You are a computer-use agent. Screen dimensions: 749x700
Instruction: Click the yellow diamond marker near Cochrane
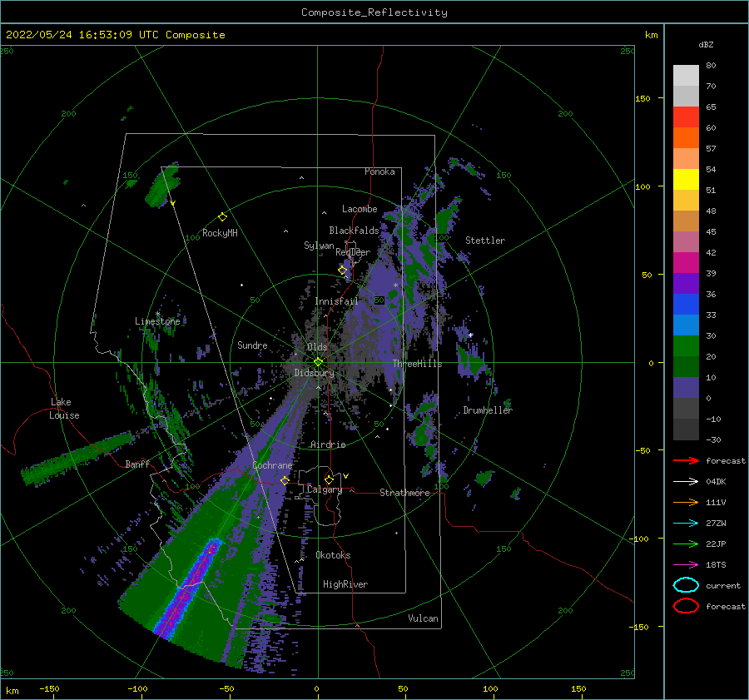(x=285, y=480)
